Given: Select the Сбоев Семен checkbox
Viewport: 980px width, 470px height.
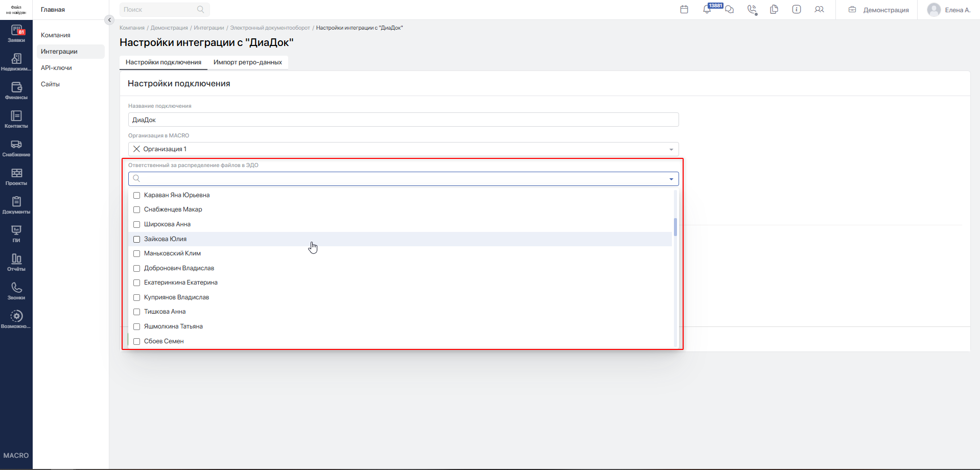Looking at the screenshot, I should click(136, 341).
